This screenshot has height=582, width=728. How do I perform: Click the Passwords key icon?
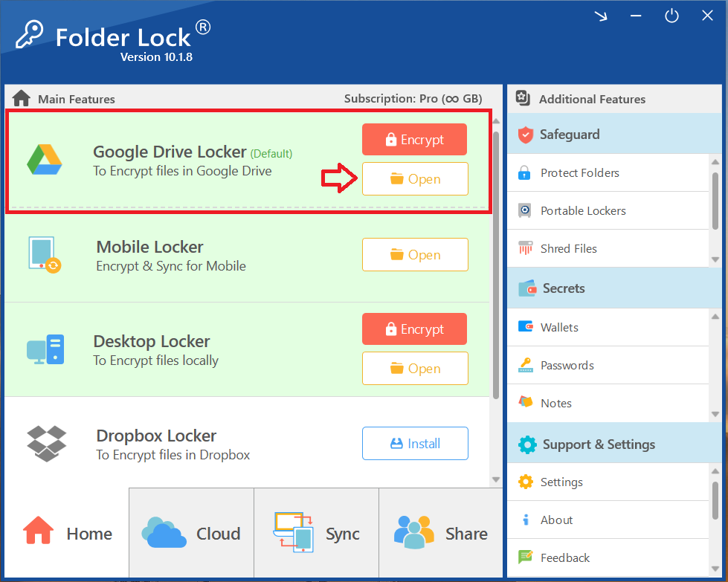pyautogui.click(x=526, y=365)
